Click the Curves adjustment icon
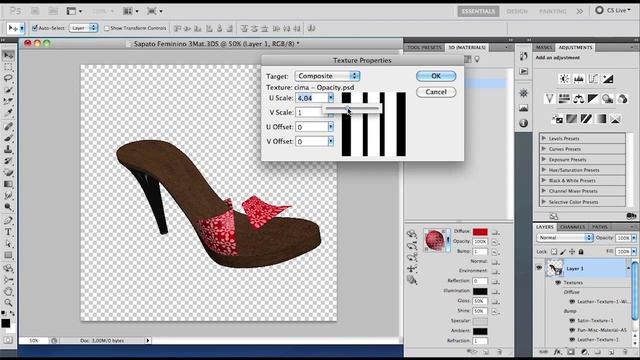 coord(593,79)
